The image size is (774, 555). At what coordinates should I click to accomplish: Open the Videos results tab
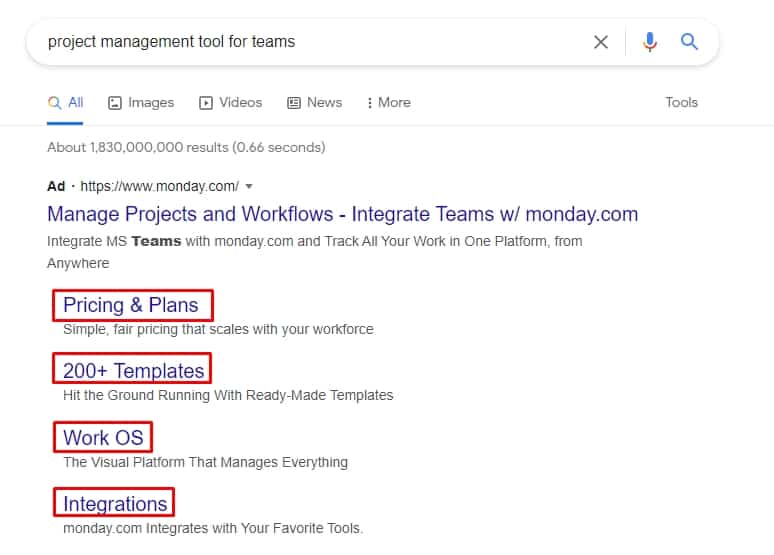point(231,102)
